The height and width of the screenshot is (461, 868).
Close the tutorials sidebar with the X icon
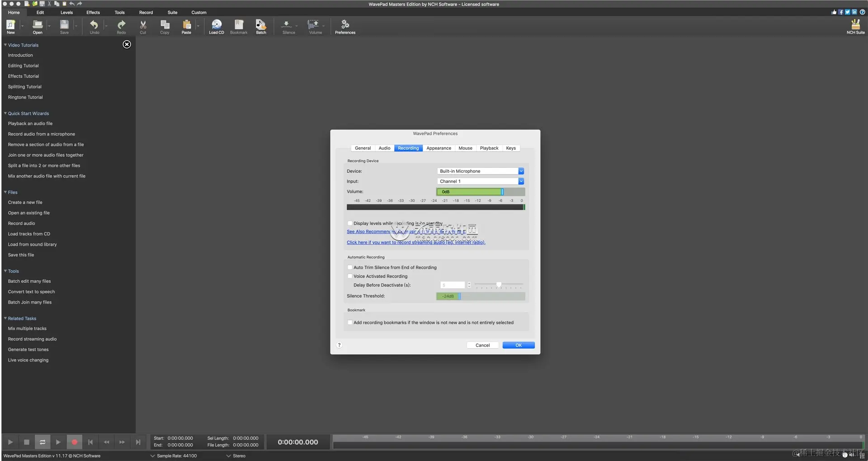(x=127, y=44)
